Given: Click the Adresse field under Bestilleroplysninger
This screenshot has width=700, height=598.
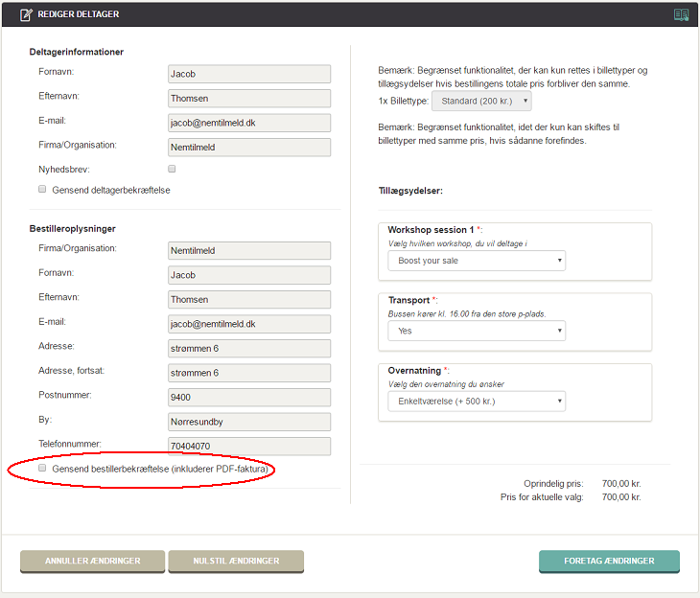Looking at the screenshot, I should [248, 348].
